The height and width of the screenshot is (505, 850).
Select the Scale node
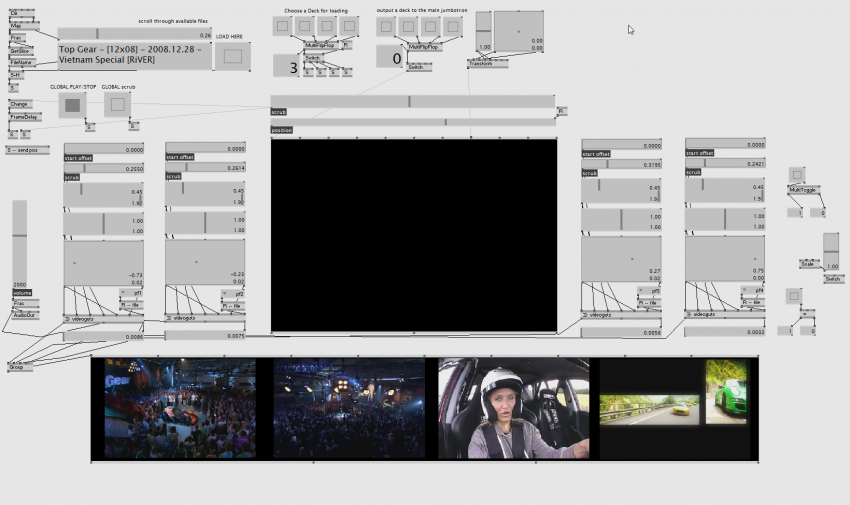point(809,264)
